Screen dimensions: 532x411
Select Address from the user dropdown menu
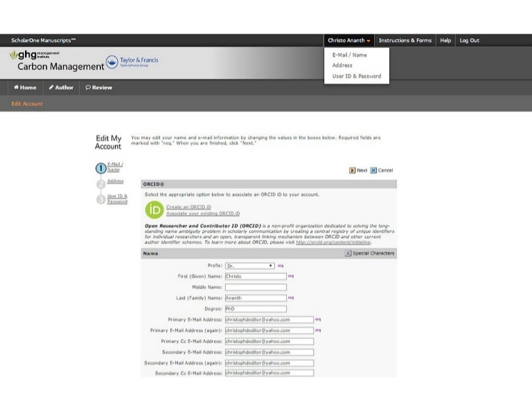coord(342,66)
